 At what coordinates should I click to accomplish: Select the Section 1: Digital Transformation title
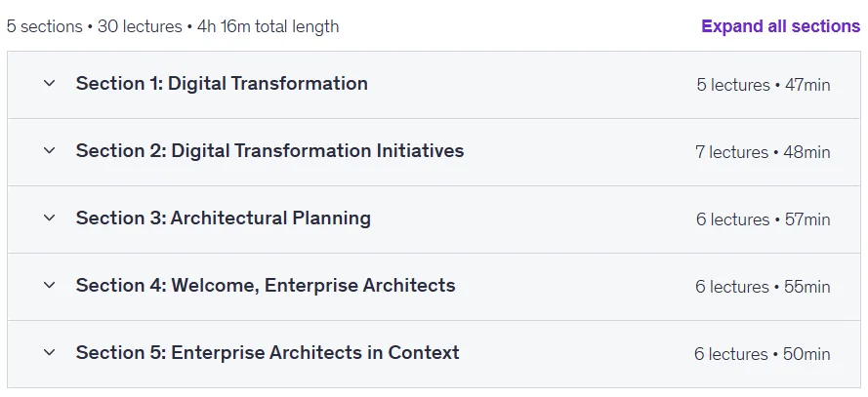(222, 84)
